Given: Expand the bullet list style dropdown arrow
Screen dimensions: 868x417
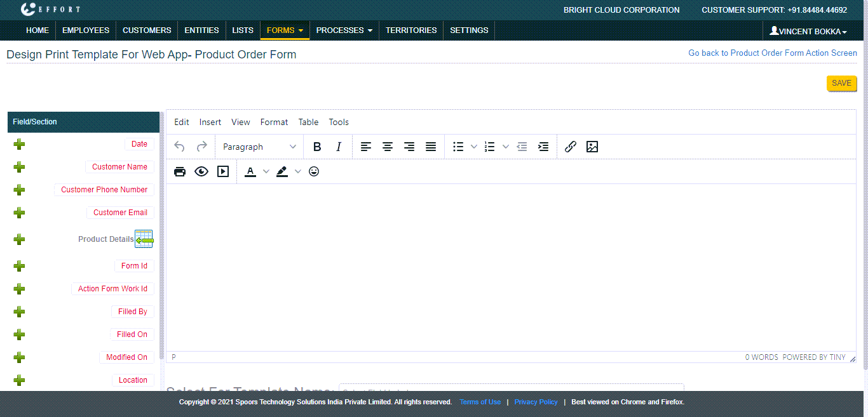Looking at the screenshot, I should (x=474, y=147).
